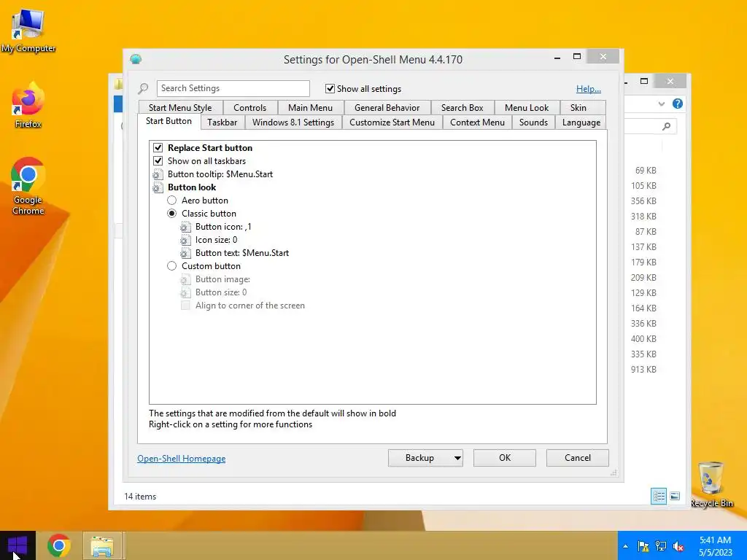Open Windows 8.1 Settings tab
Viewport: 747px width, 560px height.
point(293,122)
